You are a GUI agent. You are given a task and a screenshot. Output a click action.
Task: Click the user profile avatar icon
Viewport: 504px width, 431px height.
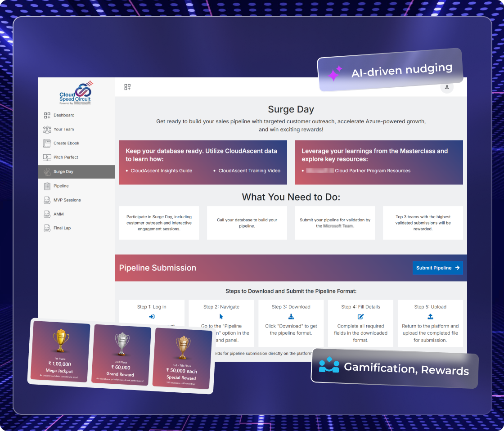[446, 87]
